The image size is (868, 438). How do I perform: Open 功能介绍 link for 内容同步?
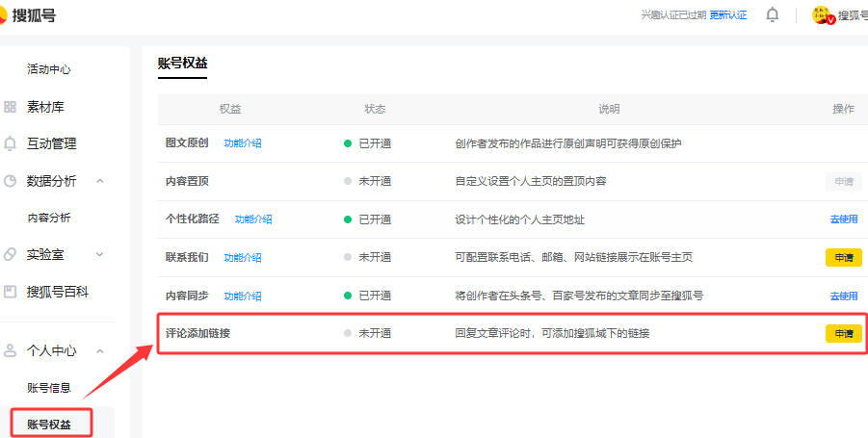(243, 296)
